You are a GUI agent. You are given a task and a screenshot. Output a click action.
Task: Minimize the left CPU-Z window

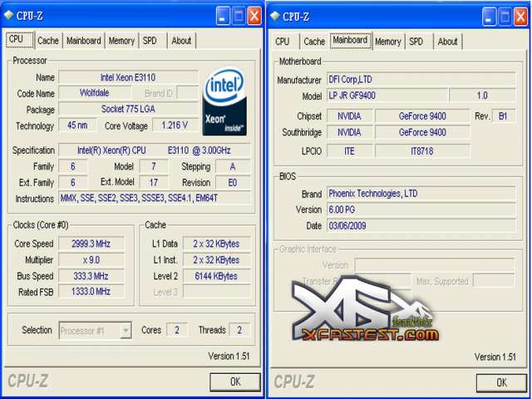[x=223, y=16]
